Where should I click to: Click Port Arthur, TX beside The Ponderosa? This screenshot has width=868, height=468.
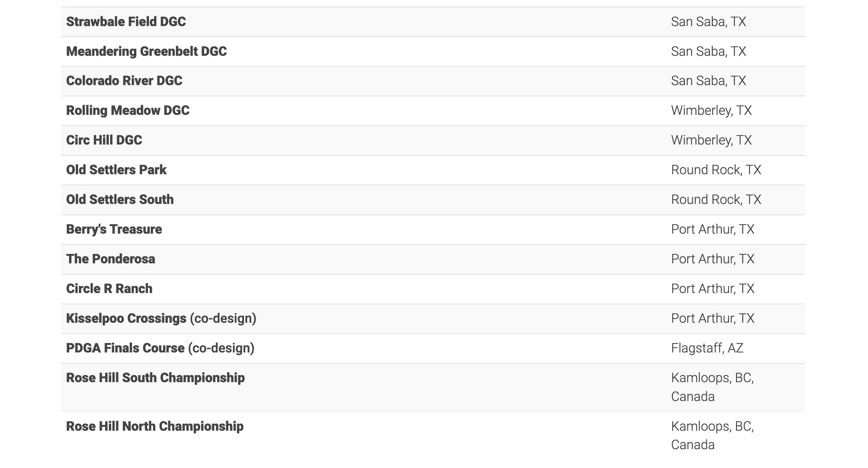(712, 259)
